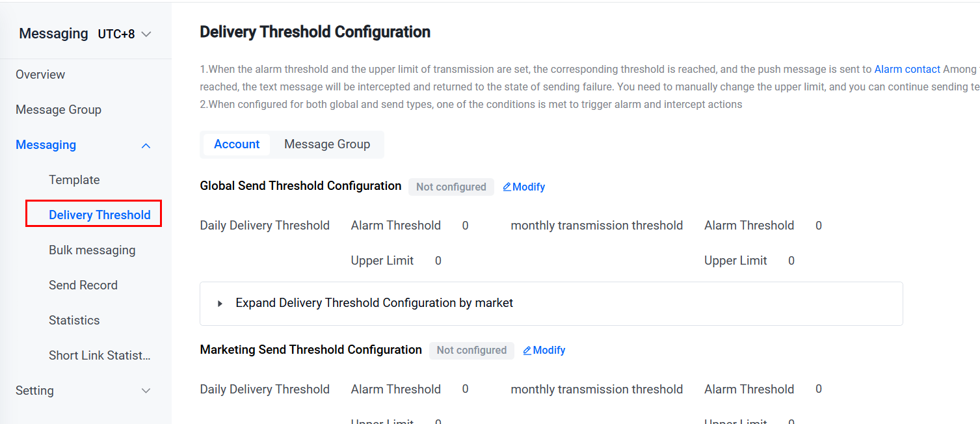Collapse the Messaging sidebar section chevron
The height and width of the screenshot is (424, 980).
click(146, 146)
